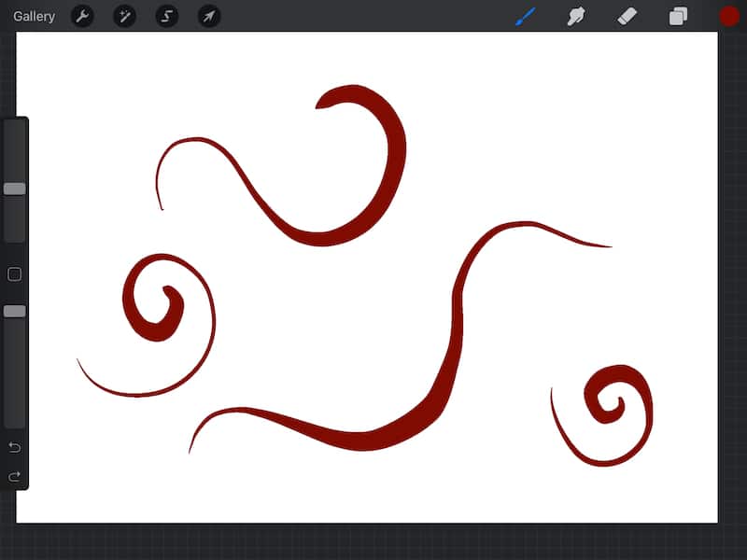Open the Modify square button on sidebar

13,273
